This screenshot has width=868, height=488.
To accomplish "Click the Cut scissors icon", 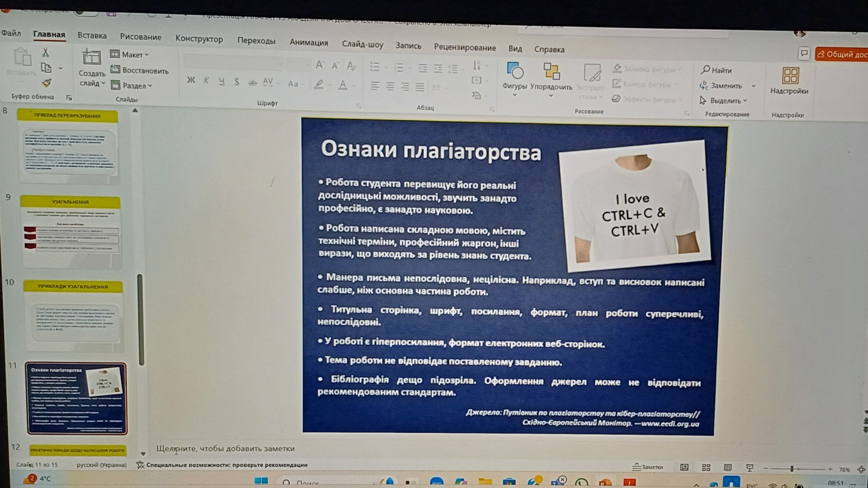I will [x=46, y=53].
